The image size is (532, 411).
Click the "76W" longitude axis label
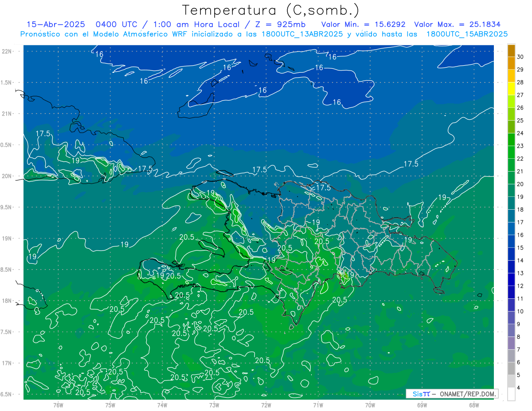58,405
